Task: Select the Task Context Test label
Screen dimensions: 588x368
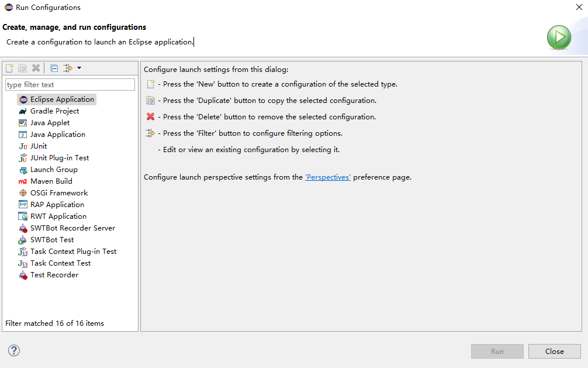Action: point(60,263)
